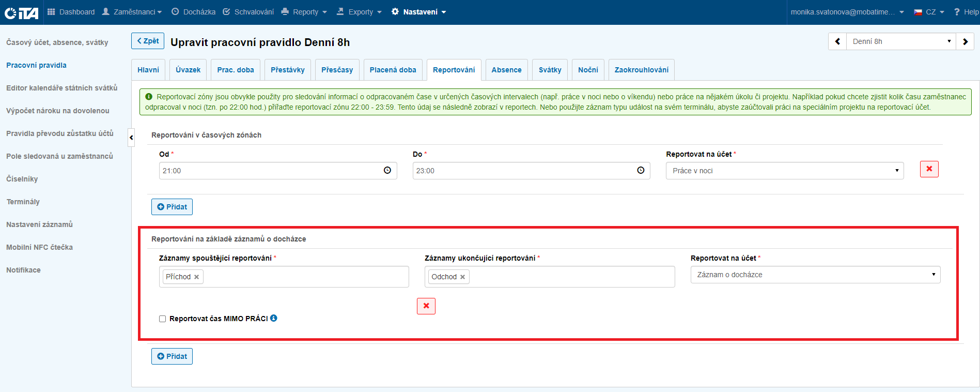The width and height of the screenshot is (980, 392).
Task: Delete the time zone reporting row
Action: (x=929, y=169)
